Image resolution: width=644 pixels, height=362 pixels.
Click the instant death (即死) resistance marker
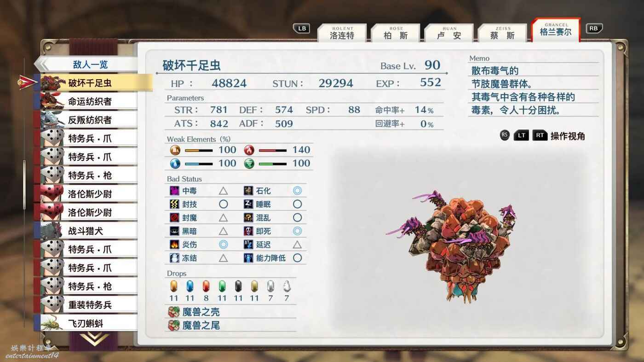pyautogui.click(x=297, y=231)
